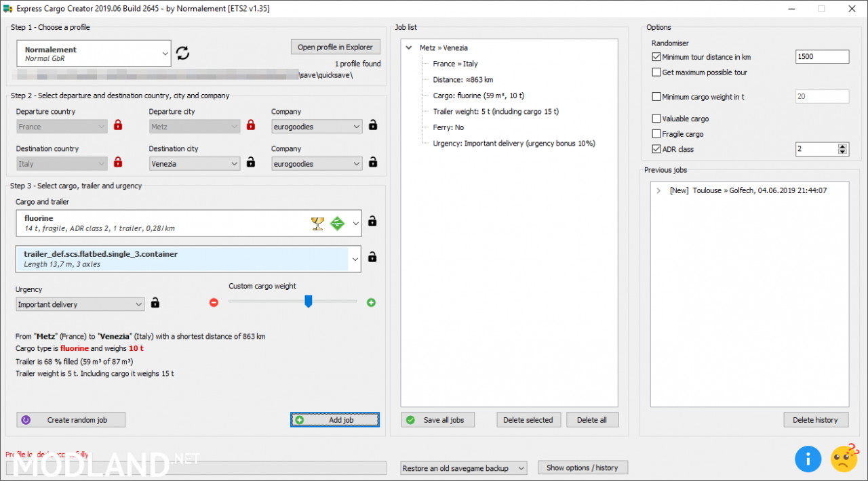Viewport: 868px width, 481px height.
Task: Click Save all jobs button
Action: coord(437,420)
